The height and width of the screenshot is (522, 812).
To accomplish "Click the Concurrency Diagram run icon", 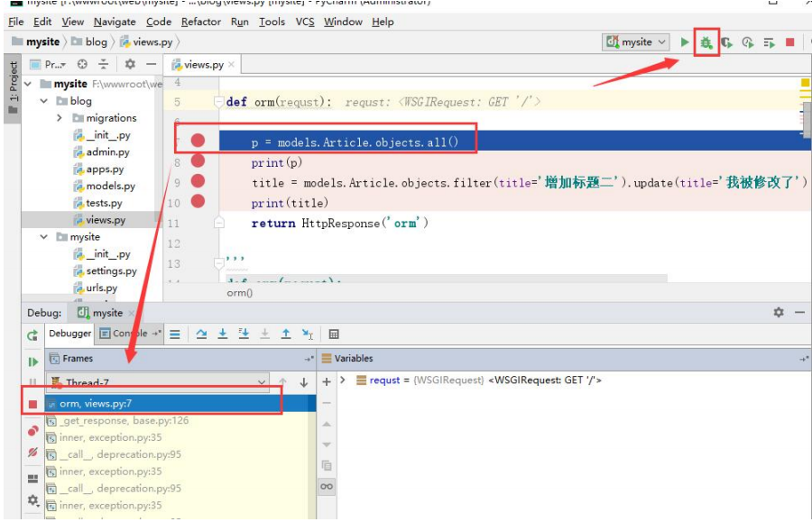I will point(769,43).
